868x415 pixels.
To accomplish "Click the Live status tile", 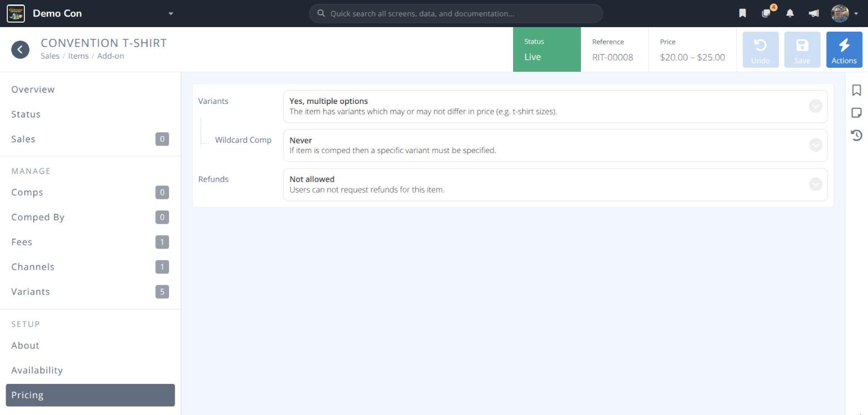I will [547, 50].
